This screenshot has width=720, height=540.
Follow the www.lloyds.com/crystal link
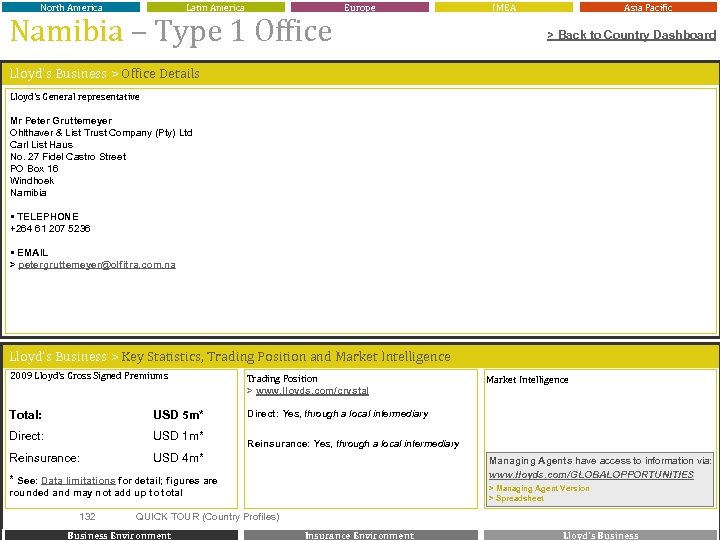312,391
